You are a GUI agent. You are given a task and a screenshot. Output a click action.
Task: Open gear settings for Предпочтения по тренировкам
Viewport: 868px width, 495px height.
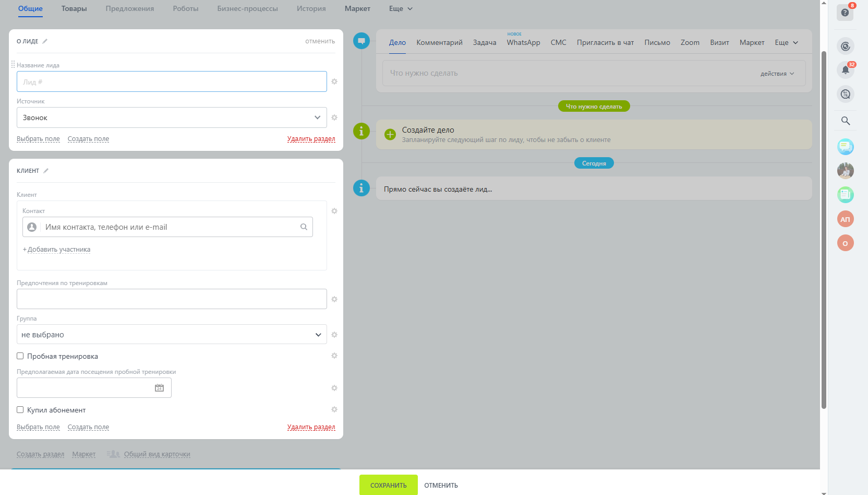pos(334,299)
